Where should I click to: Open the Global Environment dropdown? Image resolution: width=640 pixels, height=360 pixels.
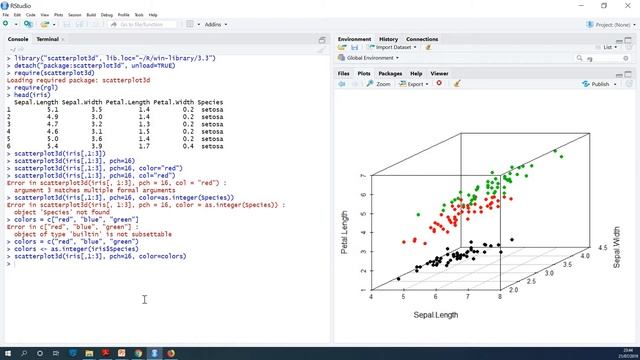tap(368, 58)
